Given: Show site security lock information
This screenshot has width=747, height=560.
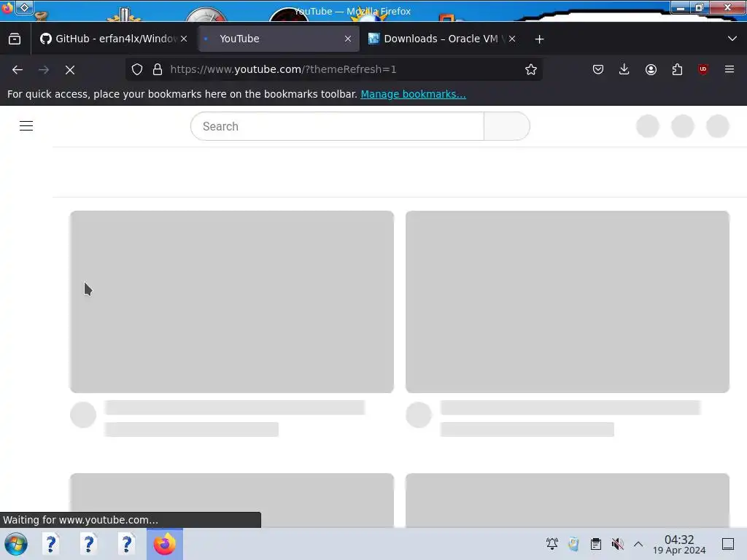Looking at the screenshot, I should click(x=158, y=69).
